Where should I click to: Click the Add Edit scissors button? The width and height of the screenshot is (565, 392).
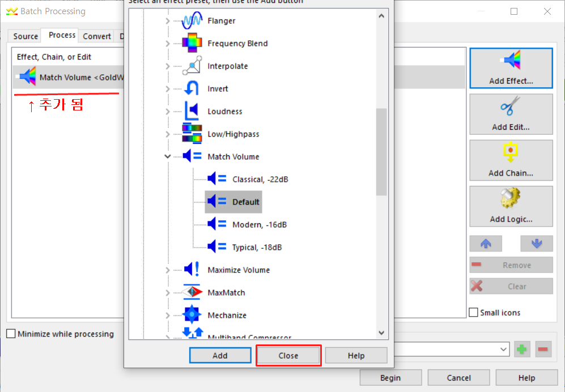pos(511,114)
